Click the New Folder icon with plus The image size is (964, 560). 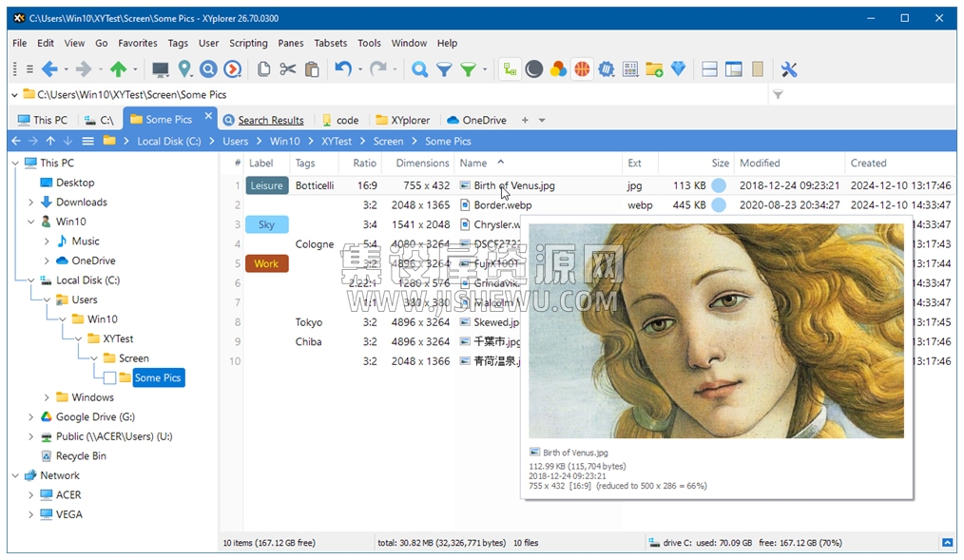click(654, 69)
